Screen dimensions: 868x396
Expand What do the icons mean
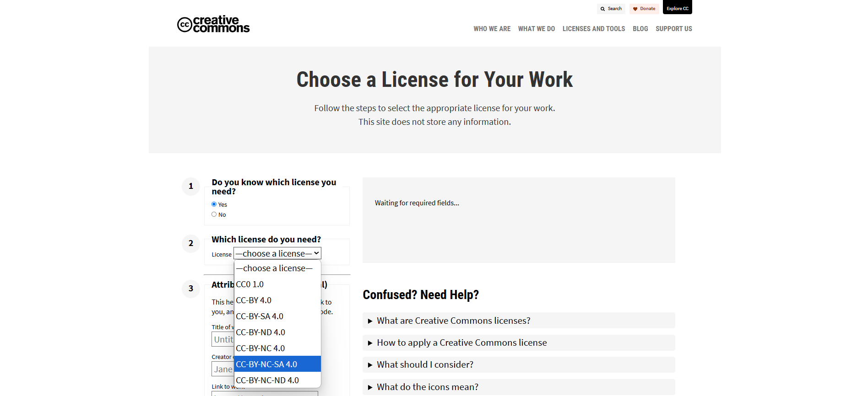point(519,387)
